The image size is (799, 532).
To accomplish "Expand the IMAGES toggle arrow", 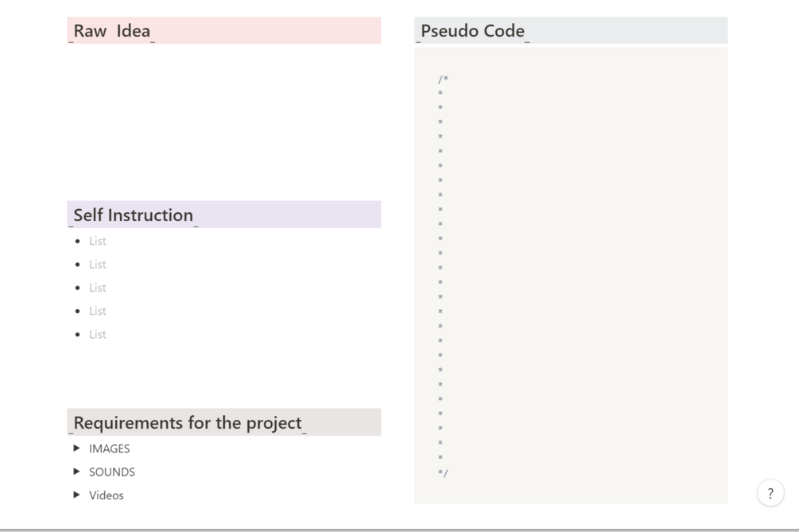I will (x=76, y=449).
